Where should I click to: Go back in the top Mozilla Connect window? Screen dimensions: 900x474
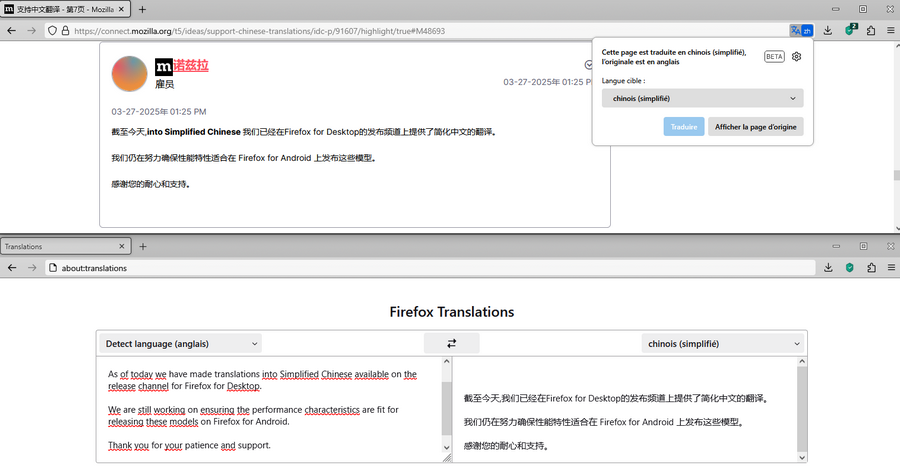click(11, 30)
